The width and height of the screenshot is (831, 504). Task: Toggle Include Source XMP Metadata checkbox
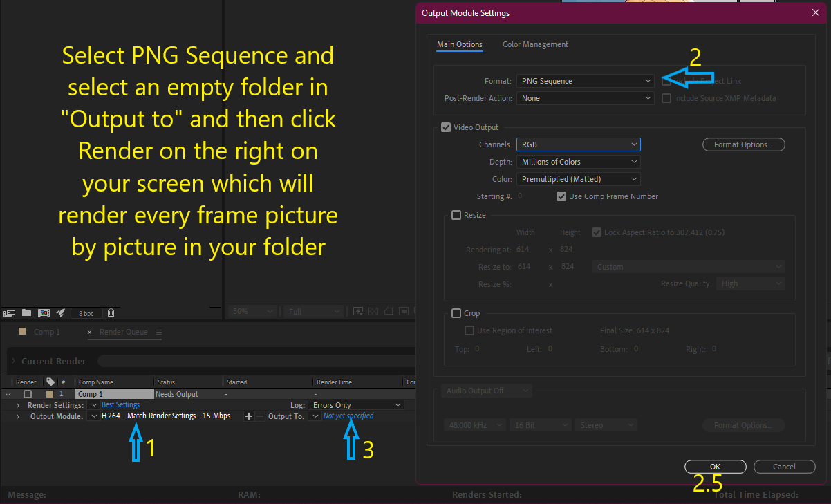666,98
